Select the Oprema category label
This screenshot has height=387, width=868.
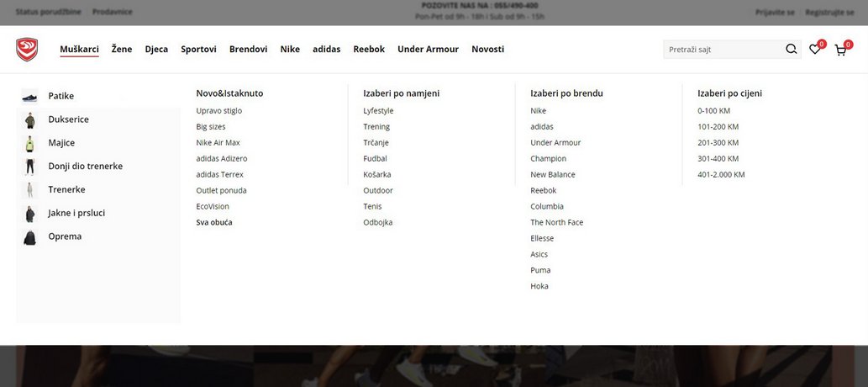[65, 236]
